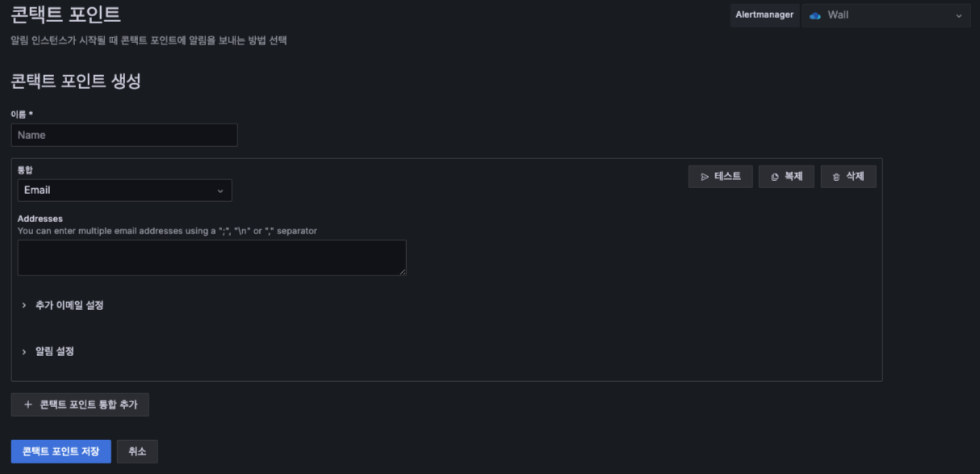Click the down arrow in Alertmanager selector
Screen dimensions: 980x474
959,15
